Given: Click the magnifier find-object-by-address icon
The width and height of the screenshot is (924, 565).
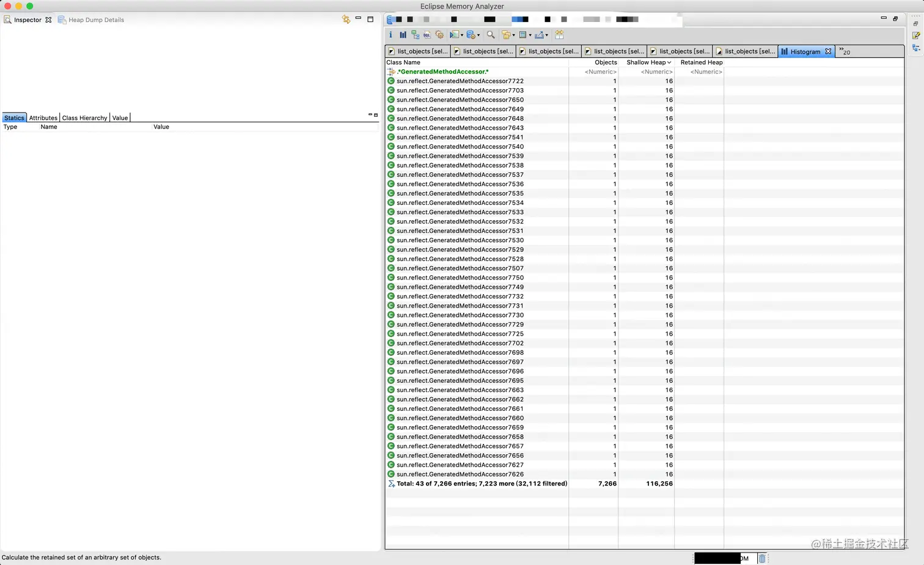Looking at the screenshot, I should 491,35.
